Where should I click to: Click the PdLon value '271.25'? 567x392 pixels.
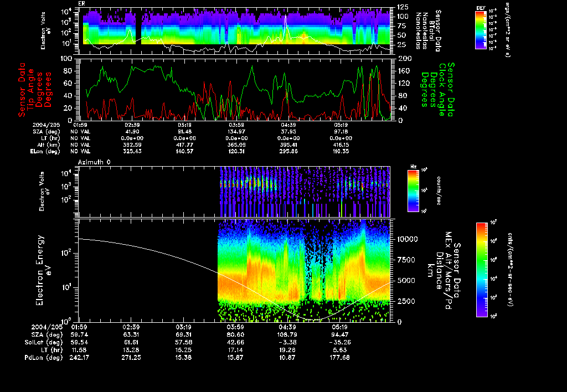[131, 358]
